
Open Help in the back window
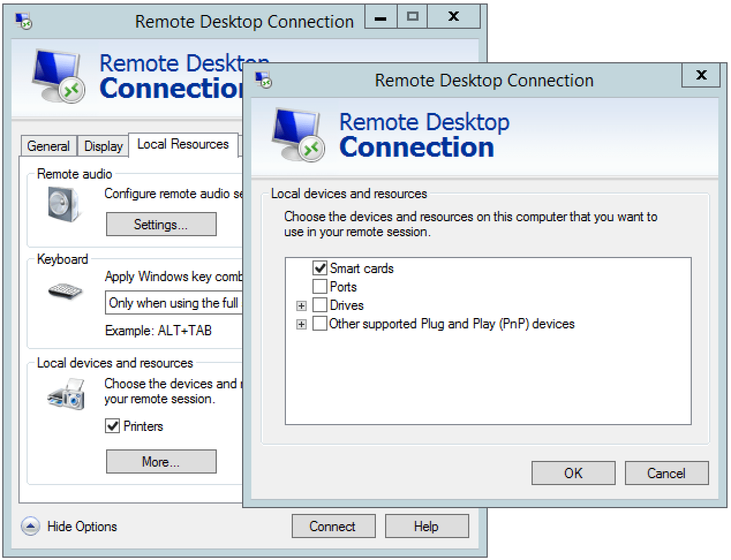point(427,526)
